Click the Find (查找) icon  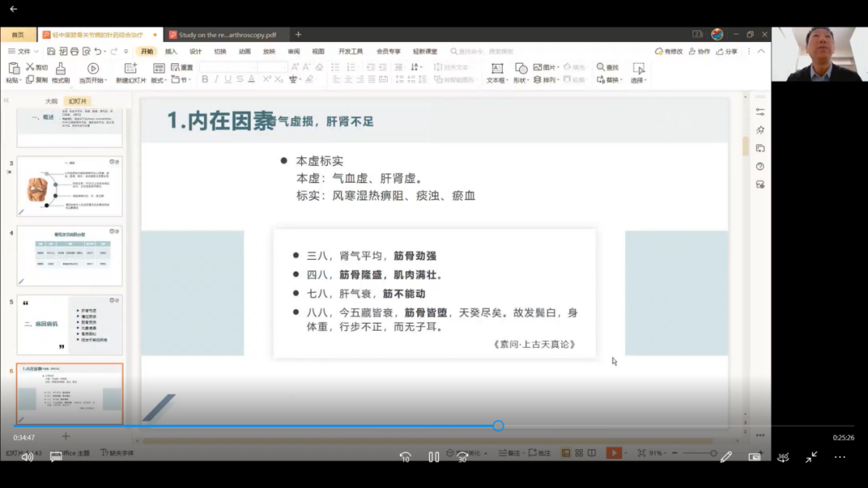[x=608, y=68]
